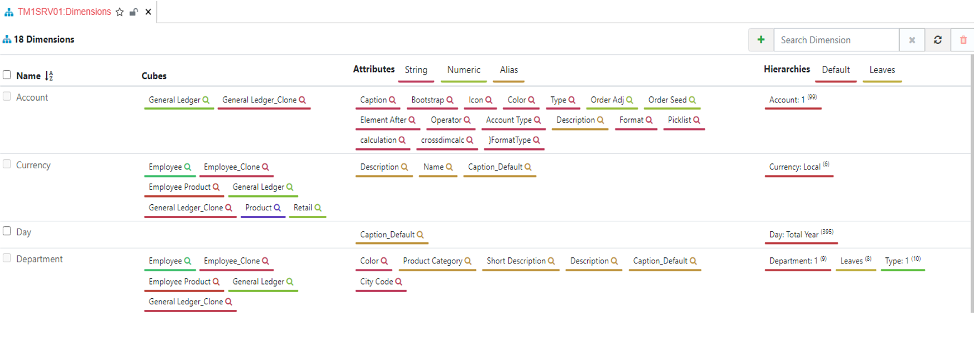The height and width of the screenshot is (347, 980).
Task: Filter attributes by Numeric type
Action: tap(464, 70)
